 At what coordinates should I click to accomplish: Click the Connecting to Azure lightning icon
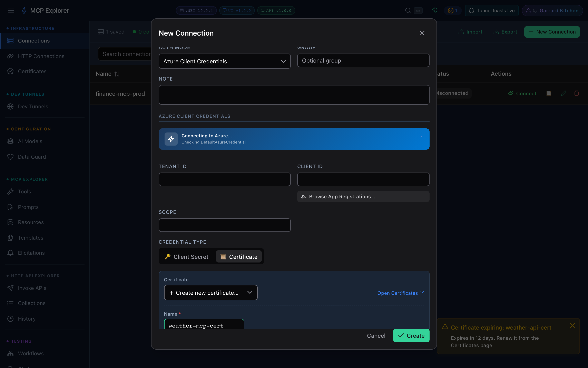[171, 139]
